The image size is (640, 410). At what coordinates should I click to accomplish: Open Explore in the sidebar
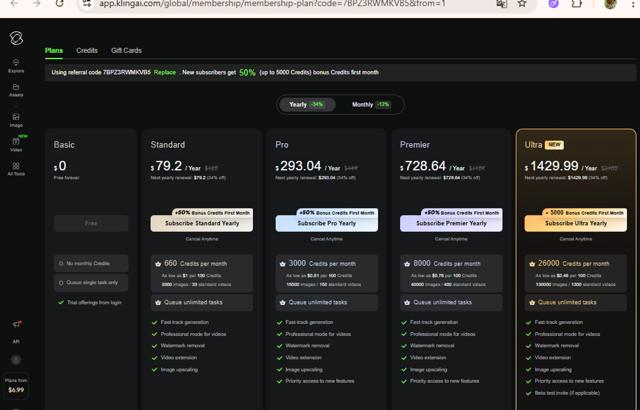tap(16, 65)
